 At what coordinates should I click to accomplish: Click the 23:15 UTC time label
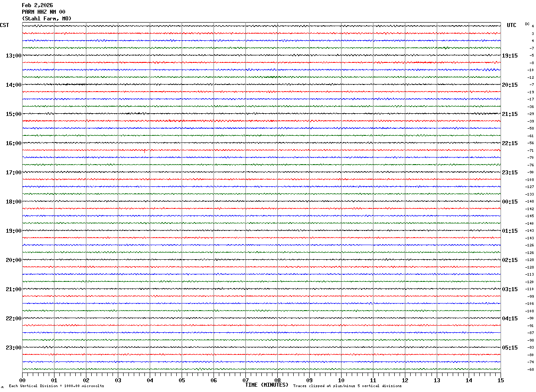509,173
